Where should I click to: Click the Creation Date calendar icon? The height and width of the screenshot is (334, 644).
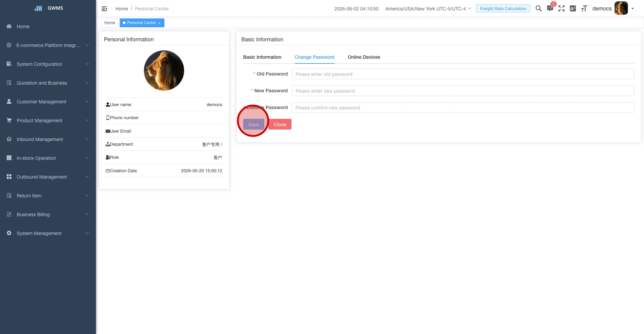(x=108, y=171)
